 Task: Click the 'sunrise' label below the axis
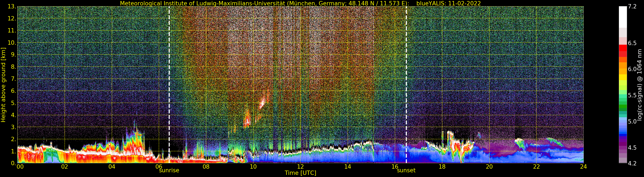tap(169, 171)
